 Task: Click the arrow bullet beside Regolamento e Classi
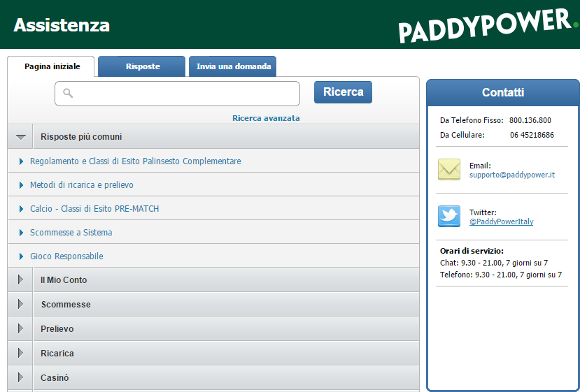(21, 161)
